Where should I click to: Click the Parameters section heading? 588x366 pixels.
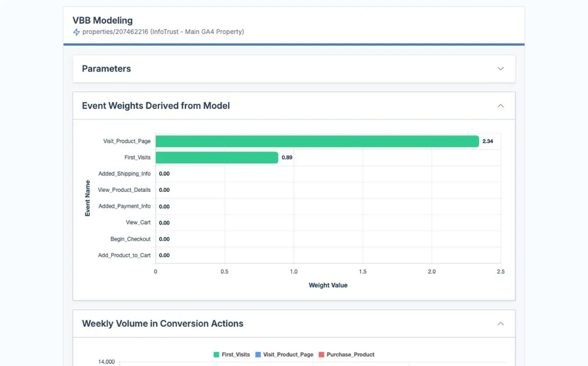(106, 69)
